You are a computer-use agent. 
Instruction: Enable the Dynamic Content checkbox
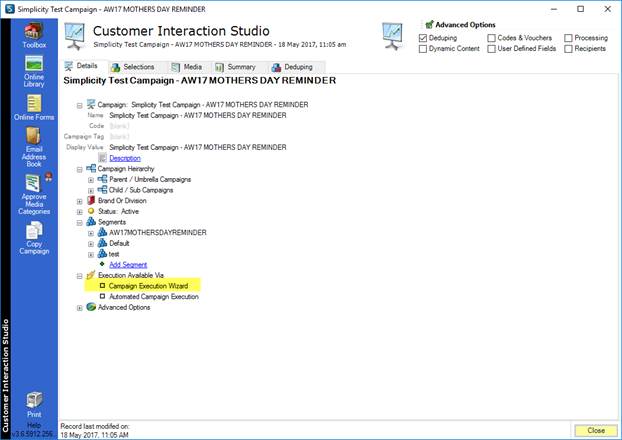(x=423, y=49)
